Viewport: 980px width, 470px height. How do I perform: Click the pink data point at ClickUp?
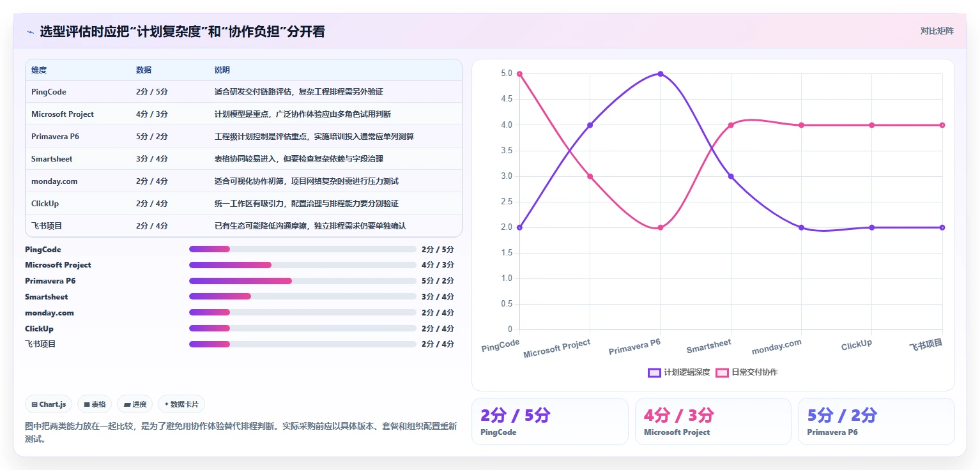point(872,125)
